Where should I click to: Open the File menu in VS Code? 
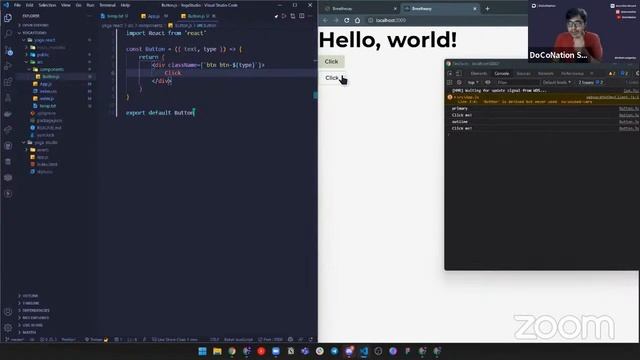[x=17, y=5]
